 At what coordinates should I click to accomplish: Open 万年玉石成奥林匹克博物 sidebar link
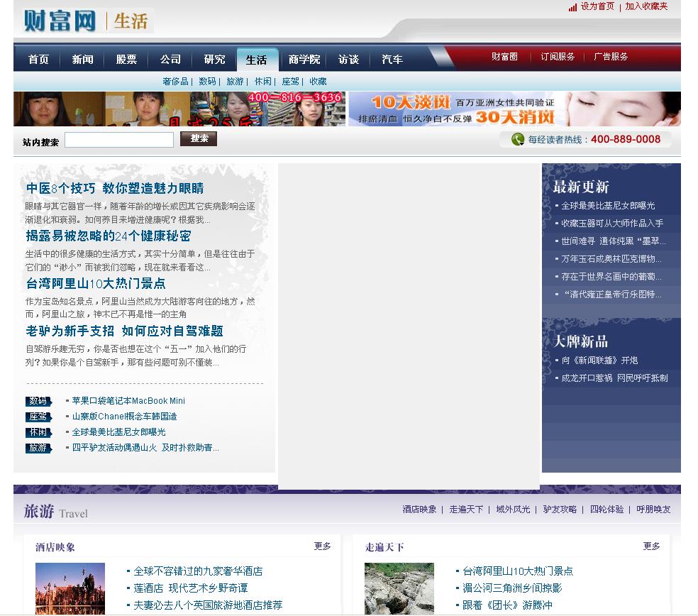coord(611,259)
